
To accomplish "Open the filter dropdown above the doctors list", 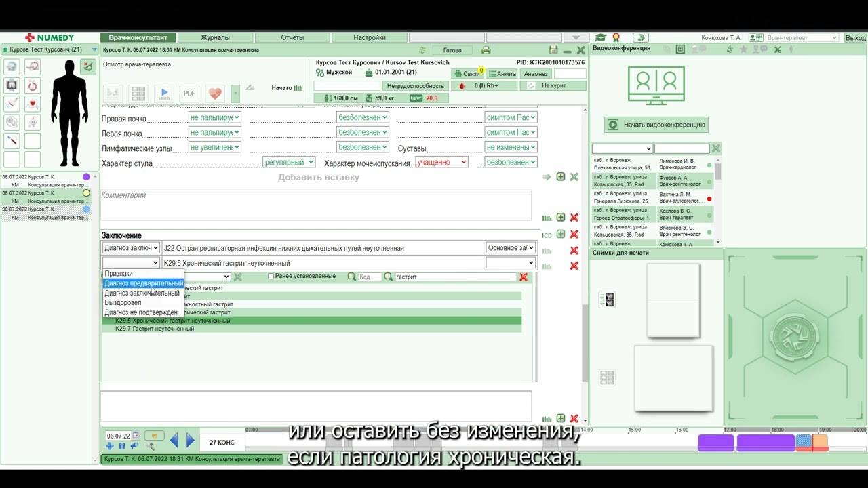I will click(622, 148).
